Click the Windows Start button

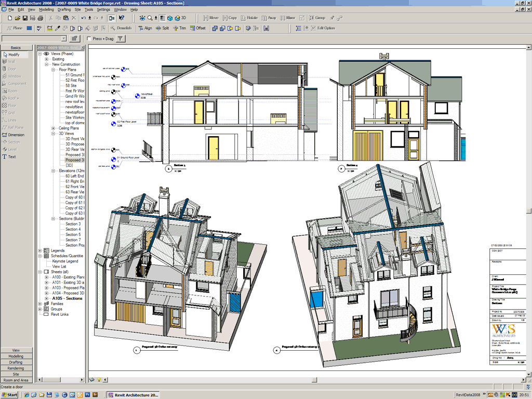(9, 395)
